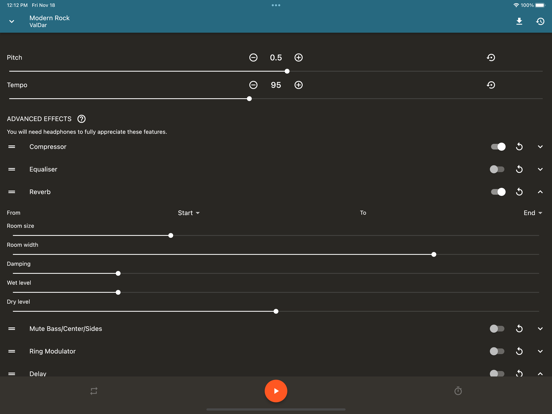
Task: Grab the Reverb reorder handle
Action: [x=12, y=192]
